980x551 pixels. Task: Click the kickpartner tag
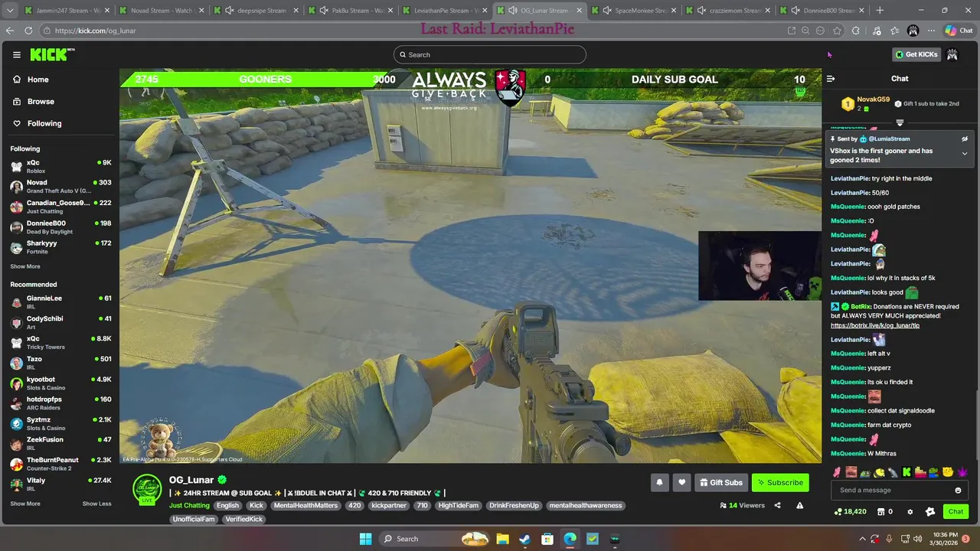point(389,506)
